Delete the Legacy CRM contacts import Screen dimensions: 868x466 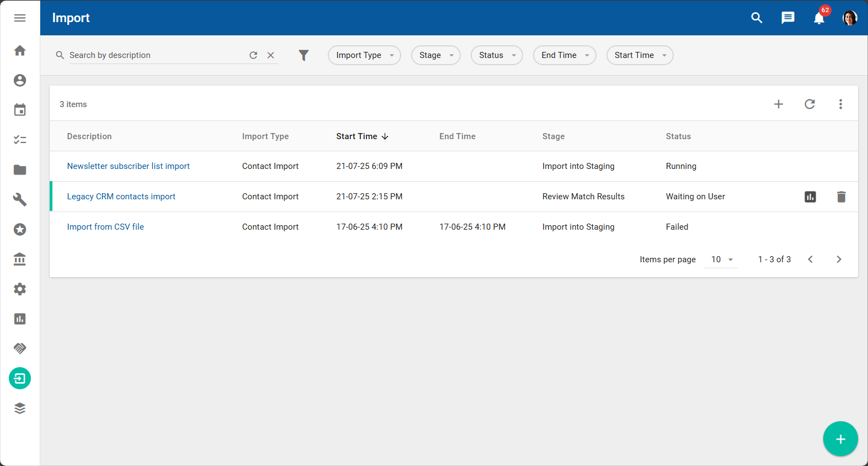[x=841, y=197]
